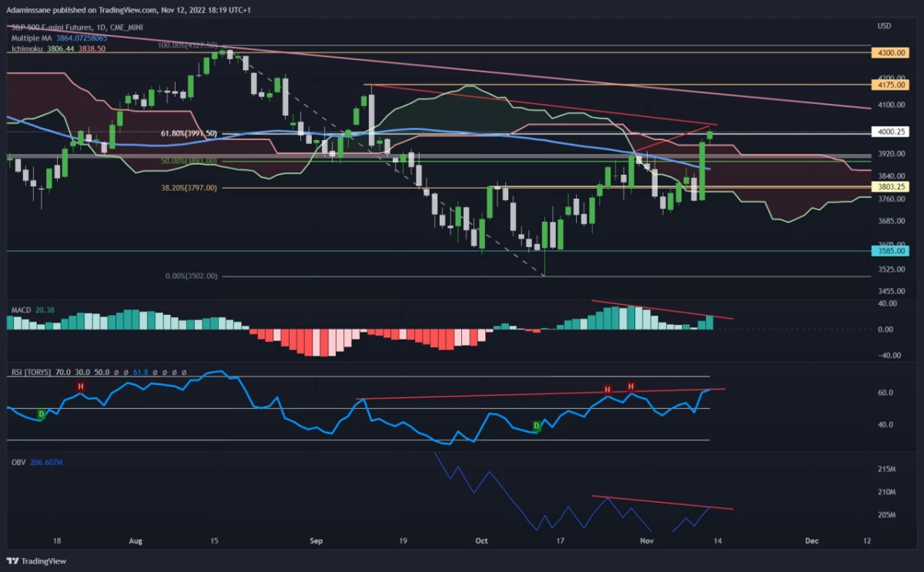Viewport: 924px width, 572px height.
Task: Click the red H marker on RSI in July
Action: click(x=80, y=385)
